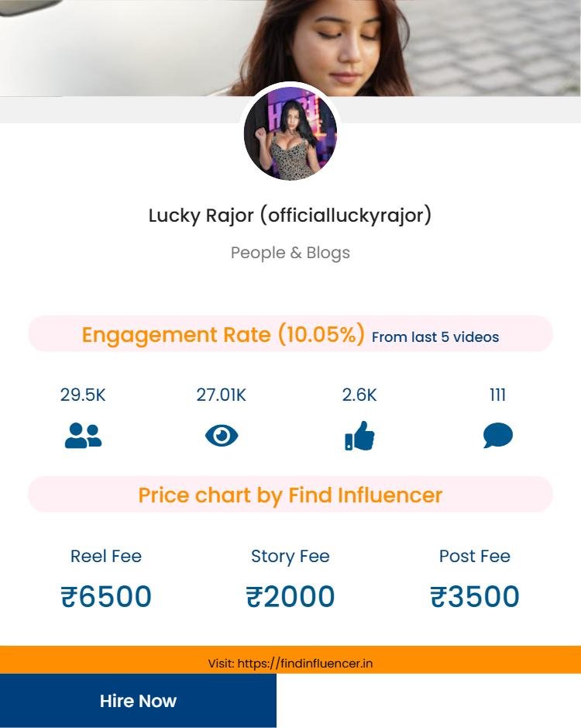Click the Hire Now button
The width and height of the screenshot is (581, 728).
[x=139, y=701]
